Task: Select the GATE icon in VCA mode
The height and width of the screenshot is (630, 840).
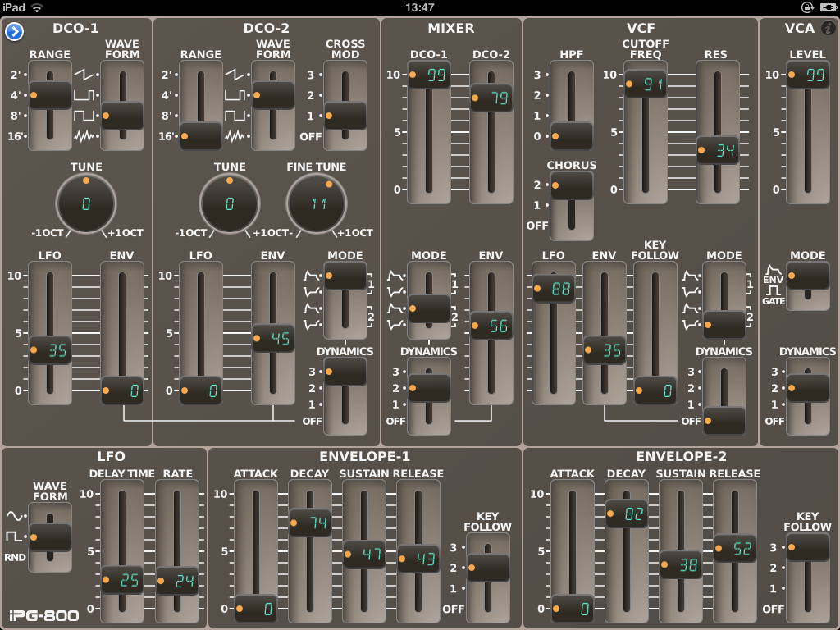Action: 773,295
